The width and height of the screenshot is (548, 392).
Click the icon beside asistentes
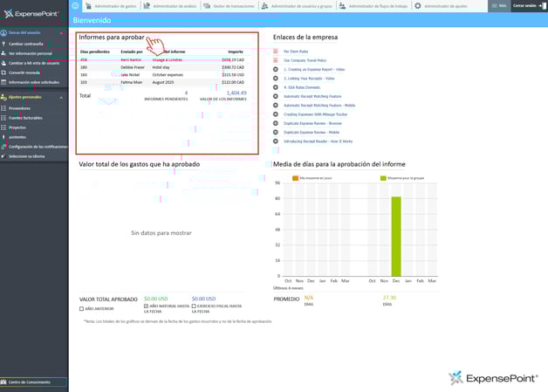coord(3,137)
